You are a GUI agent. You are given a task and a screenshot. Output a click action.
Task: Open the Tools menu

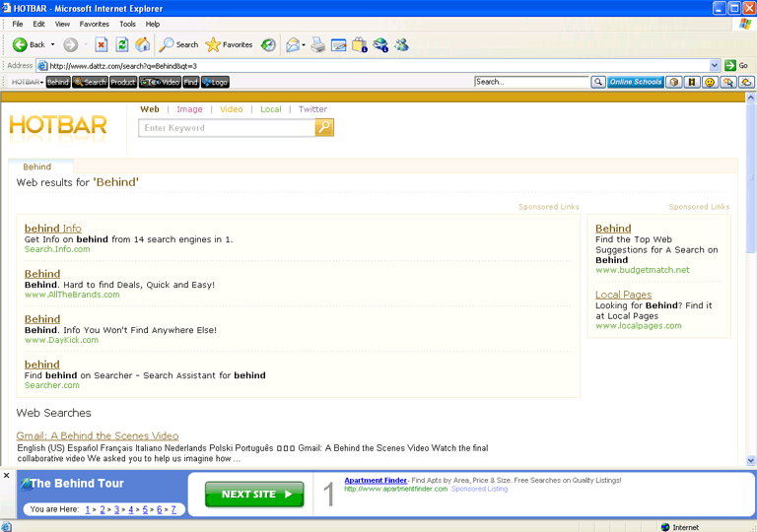pyautogui.click(x=128, y=24)
